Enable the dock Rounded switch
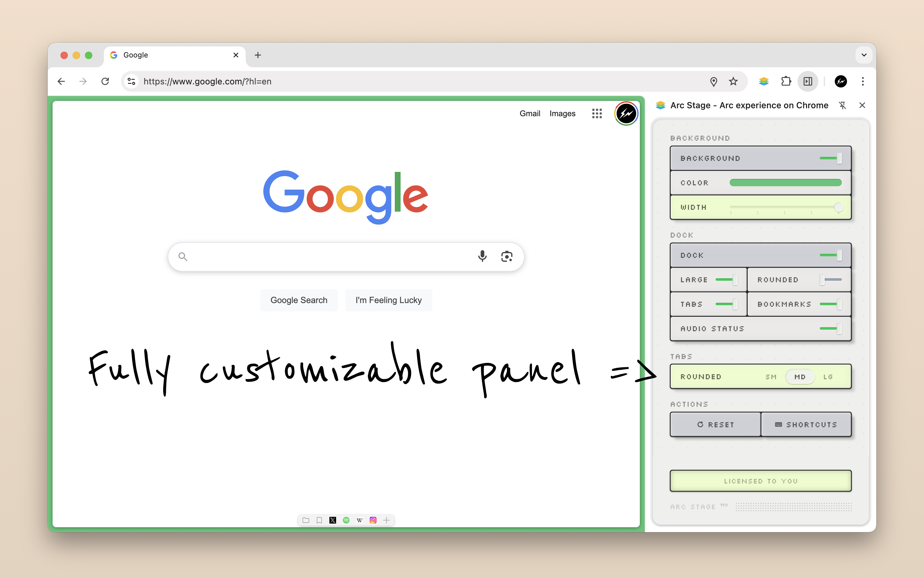The width and height of the screenshot is (924, 578). coord(831,280)
